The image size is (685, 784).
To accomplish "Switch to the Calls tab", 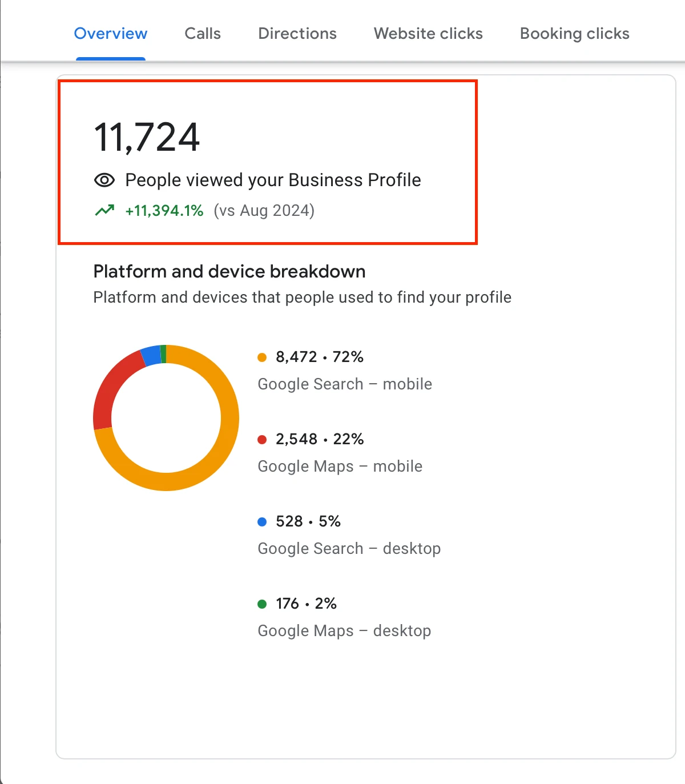I will tap(203, 34).
